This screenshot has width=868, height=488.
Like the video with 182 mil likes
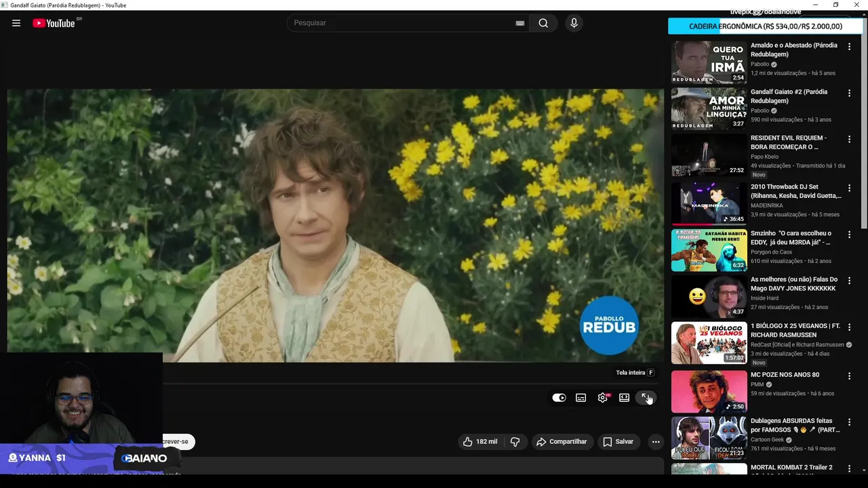pyautogui.click(x=480, y=442)
